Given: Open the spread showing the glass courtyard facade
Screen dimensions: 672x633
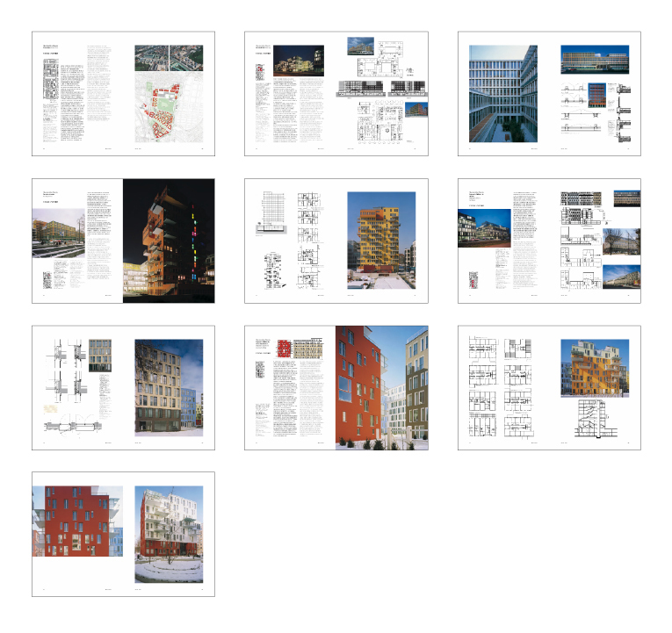Looking at the screenshot, I should [x=549, y=94].
